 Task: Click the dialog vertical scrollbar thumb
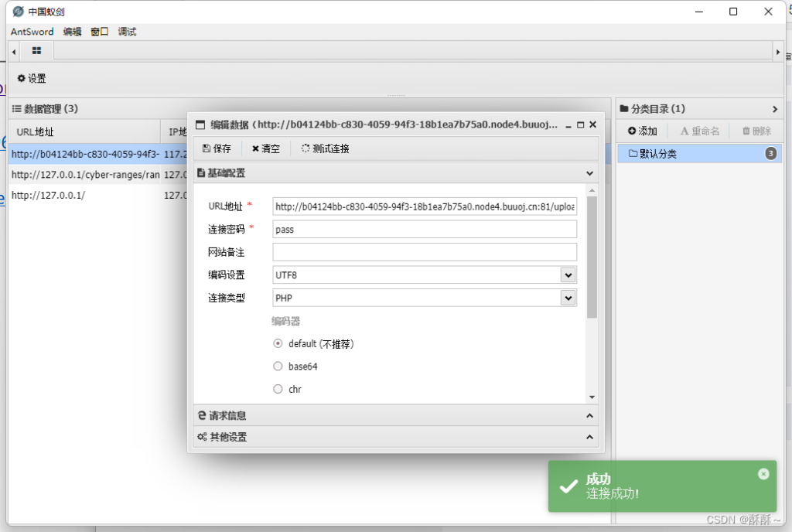tap(592, 257)
